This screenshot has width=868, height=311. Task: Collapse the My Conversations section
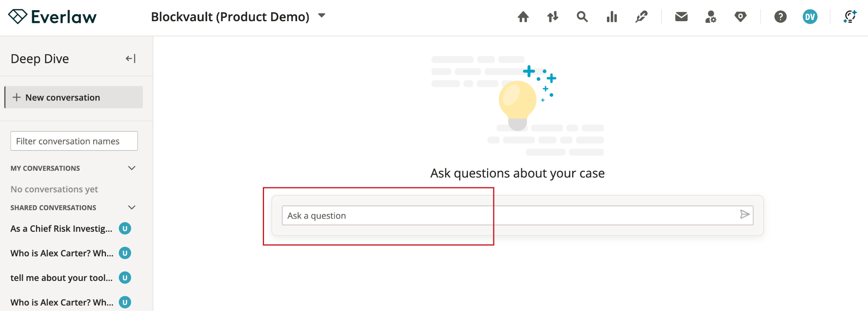132,168
